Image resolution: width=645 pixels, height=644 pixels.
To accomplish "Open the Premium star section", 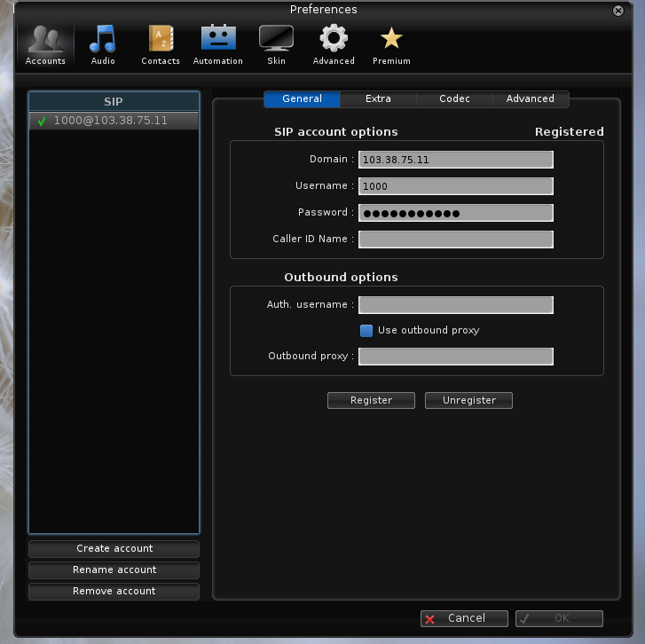I will click(x=391, y=44).
